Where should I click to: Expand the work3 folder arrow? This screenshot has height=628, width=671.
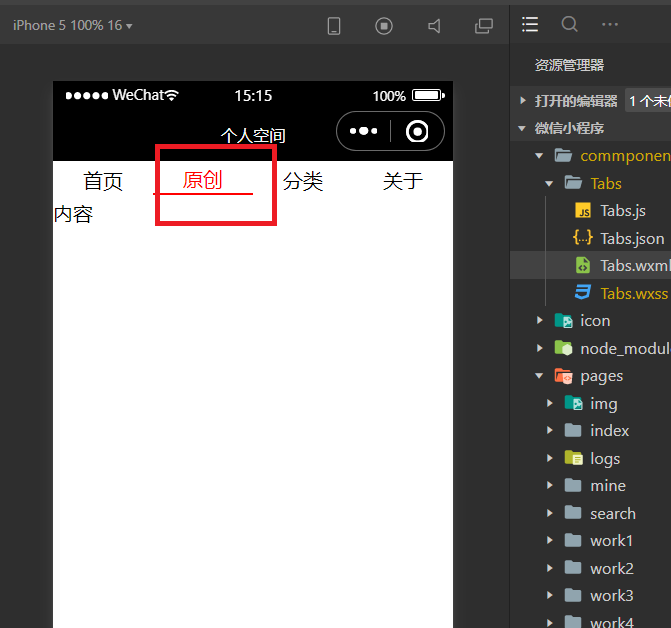click(550, 595)
